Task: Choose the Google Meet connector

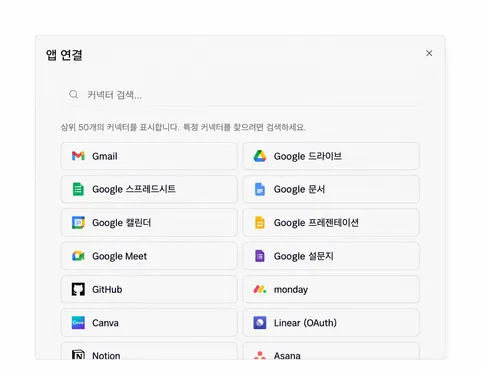Action: 149,256
